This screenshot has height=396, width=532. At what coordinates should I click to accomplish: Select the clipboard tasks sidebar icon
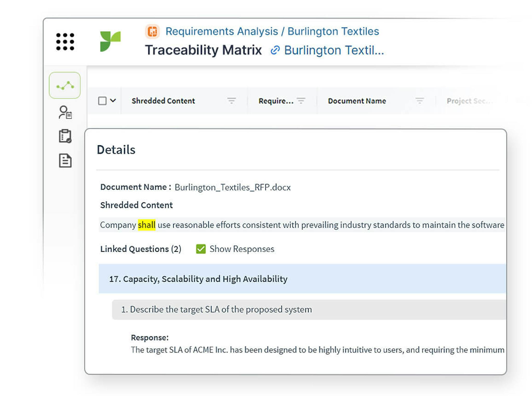tap(65, 136)
